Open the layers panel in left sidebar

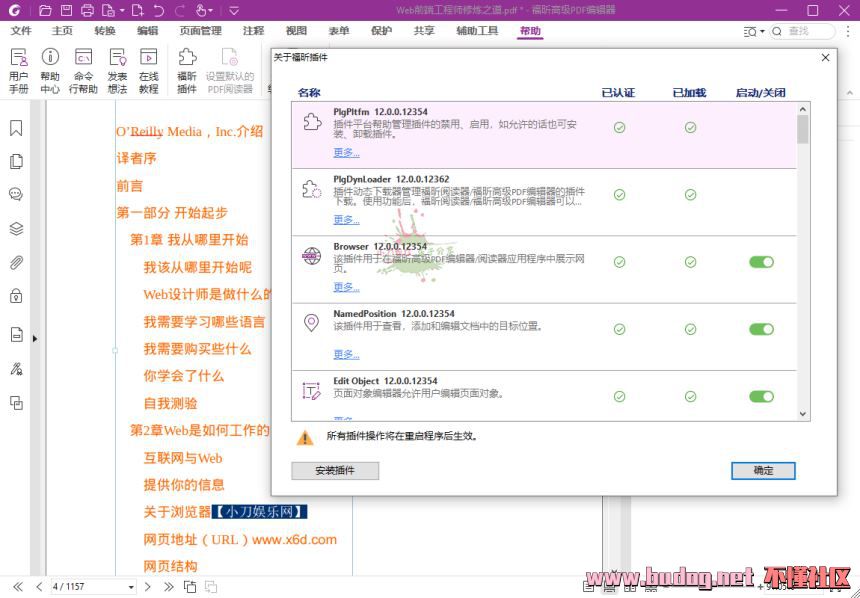pos(16,228)
